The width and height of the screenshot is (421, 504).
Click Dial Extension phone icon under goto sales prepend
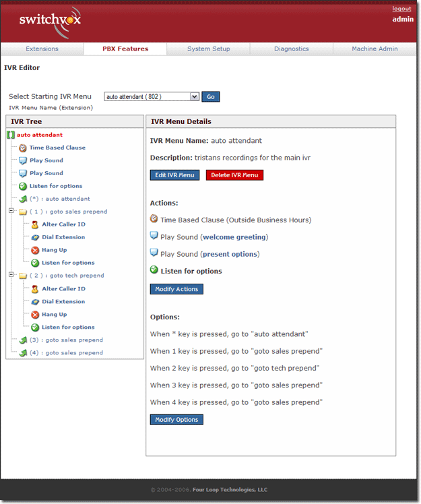tap(35, 238)
